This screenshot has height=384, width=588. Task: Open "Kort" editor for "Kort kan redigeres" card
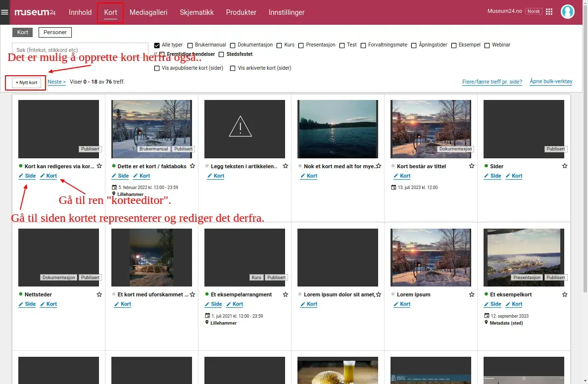[x=49, y=176]
